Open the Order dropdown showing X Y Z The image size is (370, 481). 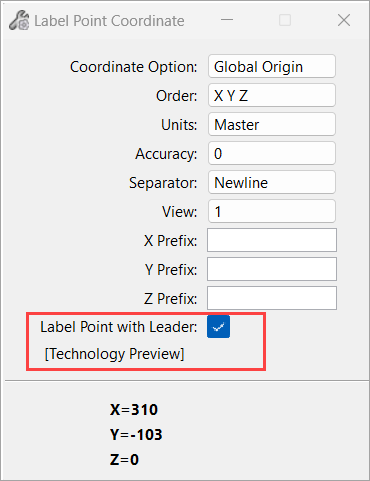click(x=272, y=95)
